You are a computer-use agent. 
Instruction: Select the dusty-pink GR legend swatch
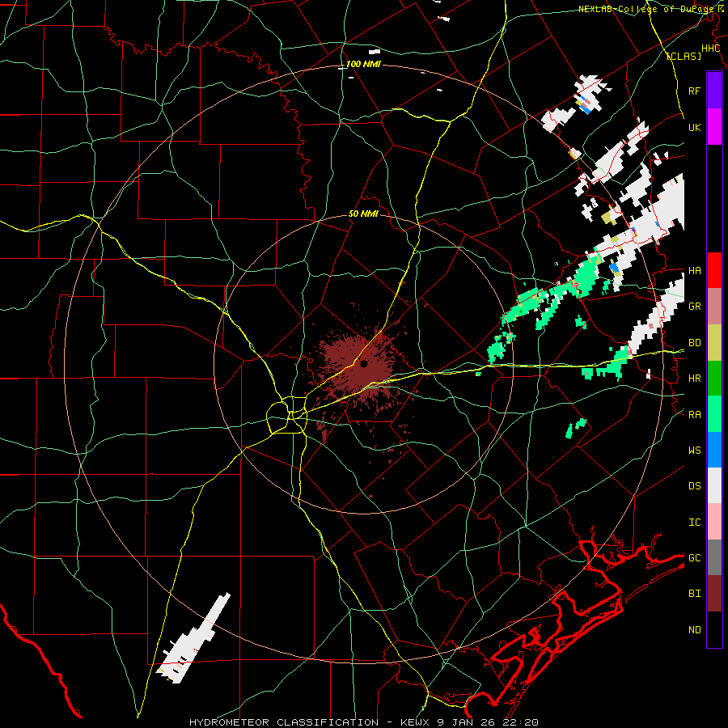714,306
